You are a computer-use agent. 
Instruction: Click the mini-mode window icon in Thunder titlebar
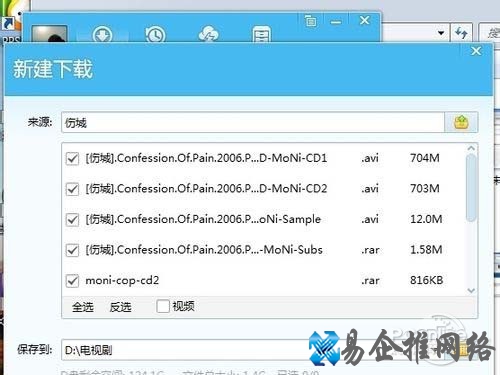tap(311, 21)
